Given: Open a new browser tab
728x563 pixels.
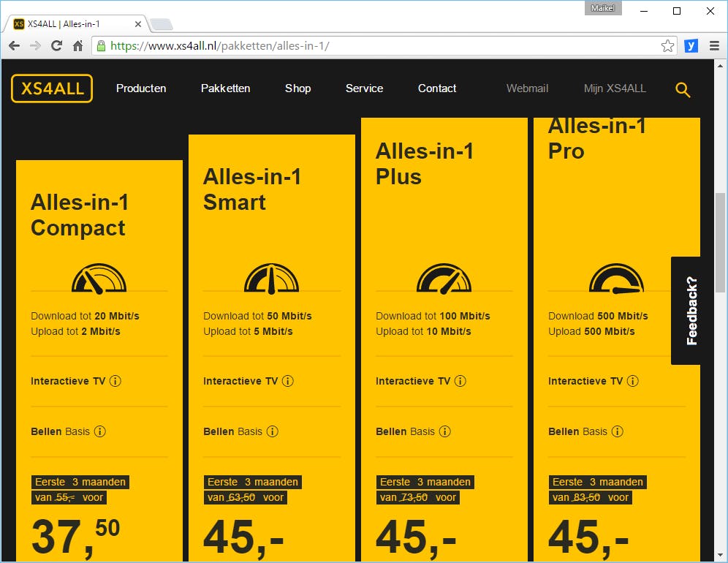Looking at the screenshot, I should coord(161,24).
